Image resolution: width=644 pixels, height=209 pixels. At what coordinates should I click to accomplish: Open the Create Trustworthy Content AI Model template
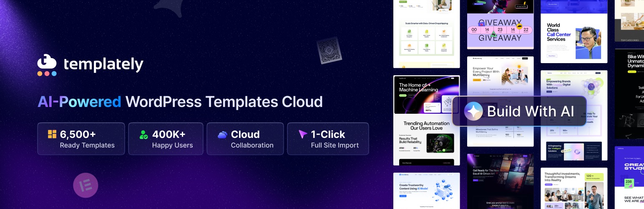coord(426,191)
